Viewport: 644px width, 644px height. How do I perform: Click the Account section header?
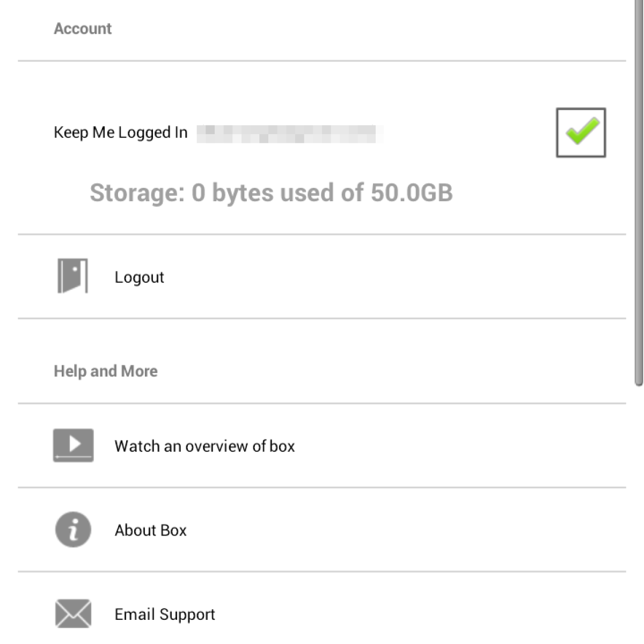(x=83, y=29)
